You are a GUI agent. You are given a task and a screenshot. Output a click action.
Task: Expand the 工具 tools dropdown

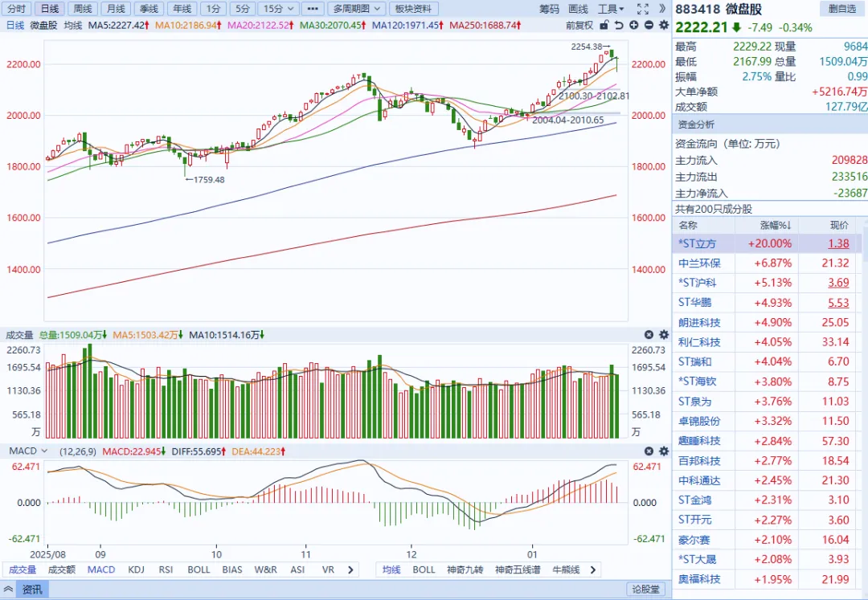pos(611,9)
